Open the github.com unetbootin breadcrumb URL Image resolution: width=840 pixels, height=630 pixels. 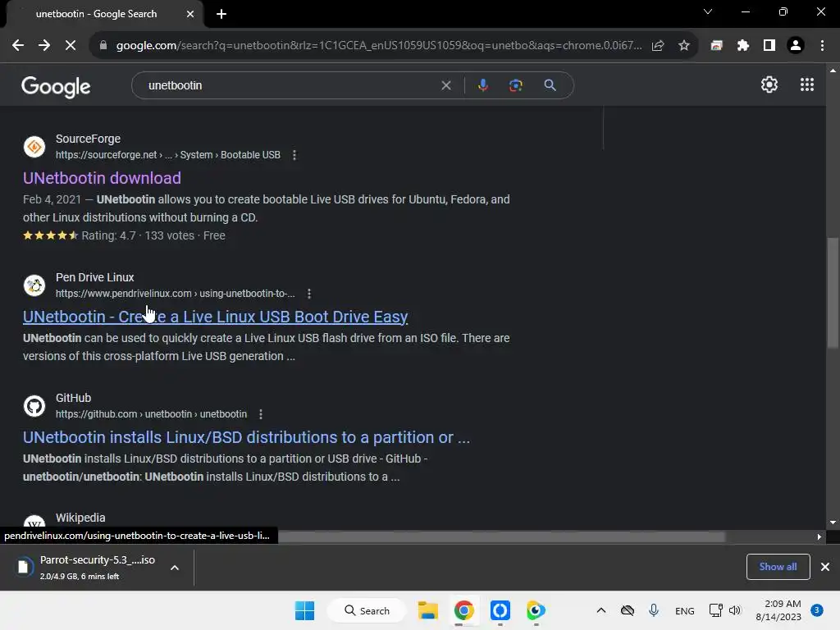151,414
